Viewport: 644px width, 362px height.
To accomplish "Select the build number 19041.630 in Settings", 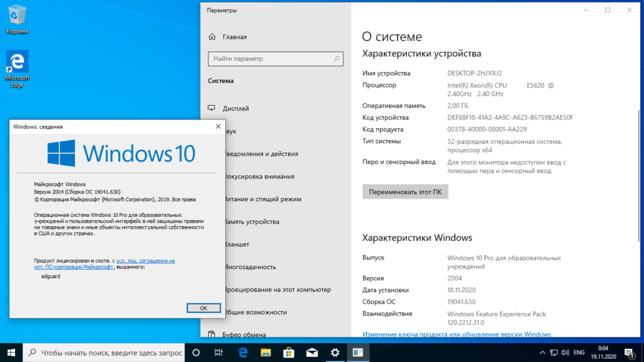I will coord(461,302).
